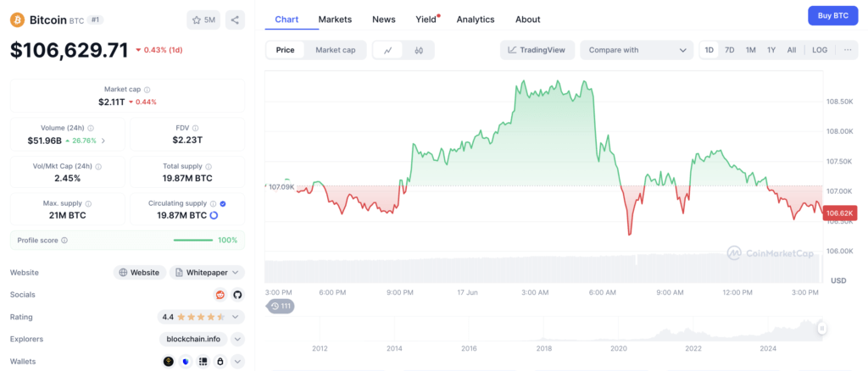Open the Volume (24h) details arrow
The image size is (868, 371).
point(103,141)
